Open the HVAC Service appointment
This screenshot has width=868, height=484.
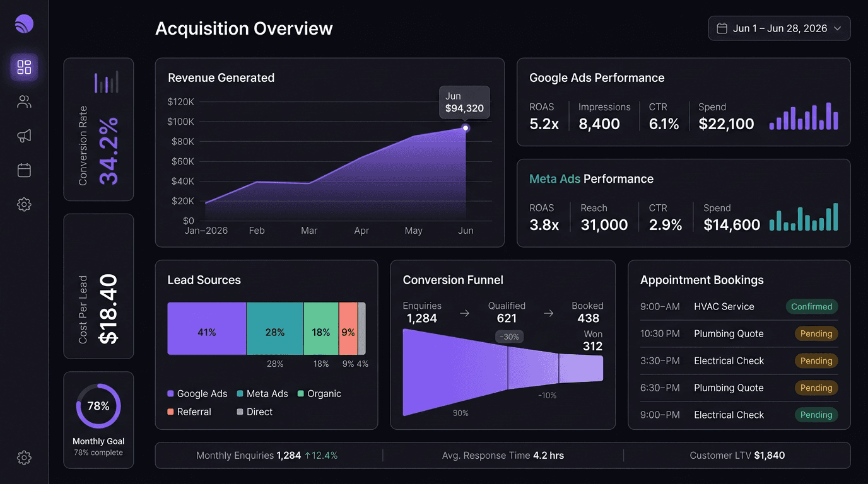[x=739, y=307]
